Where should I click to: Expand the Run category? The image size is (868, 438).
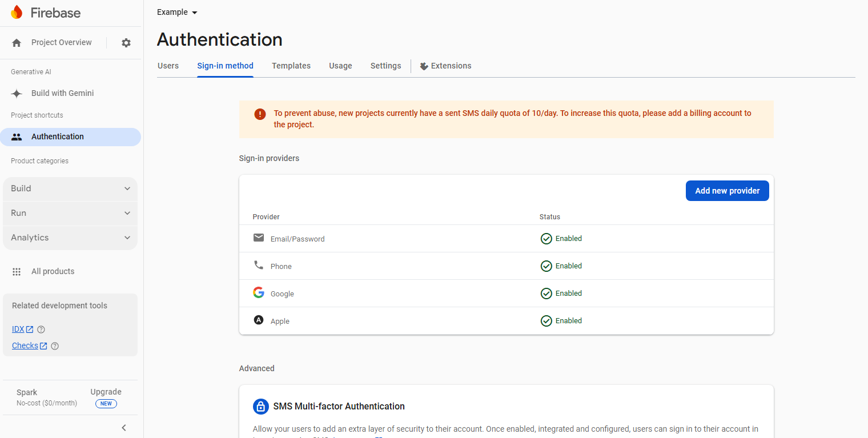tap(70, 213)
